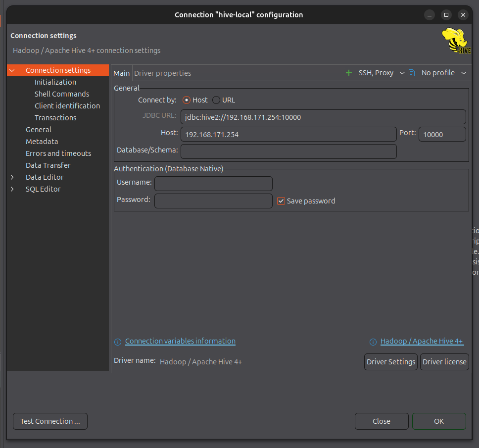Toggle the Save password checkbox
479x448 pixels.
pos(281,201)
